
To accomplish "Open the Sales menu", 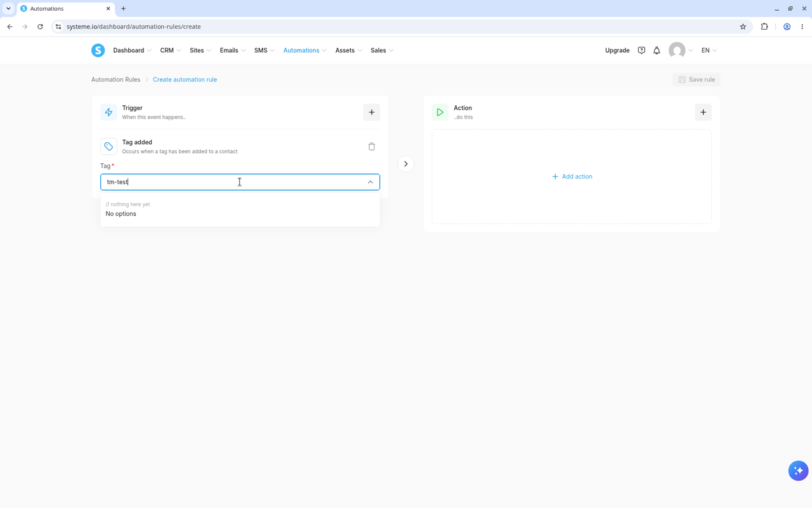I will [x=382, y=50].
